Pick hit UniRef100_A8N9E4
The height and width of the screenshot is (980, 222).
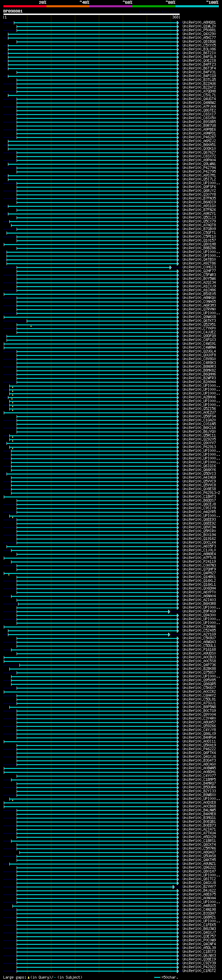point(199,554)
